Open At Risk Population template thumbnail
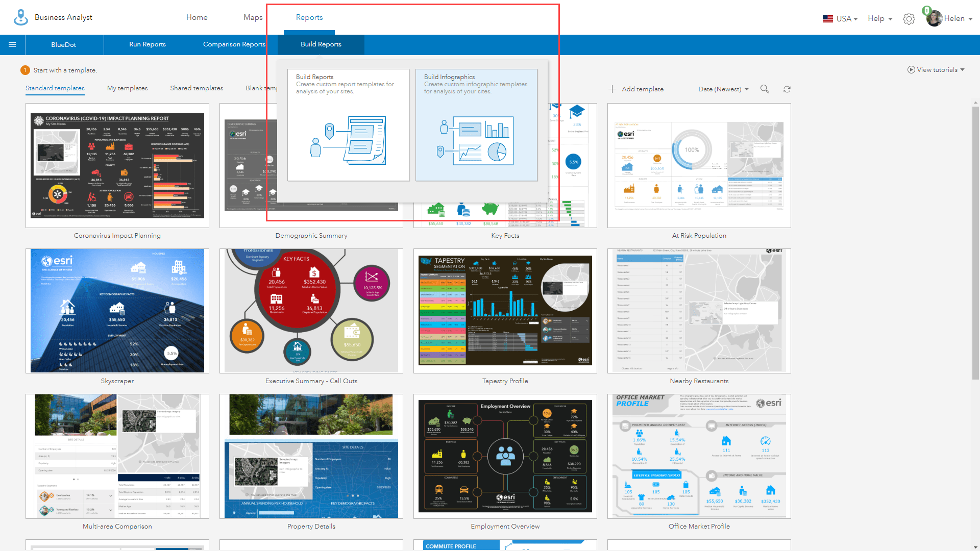The width and height of the screenshot is (980, 551). pos(699,166)
